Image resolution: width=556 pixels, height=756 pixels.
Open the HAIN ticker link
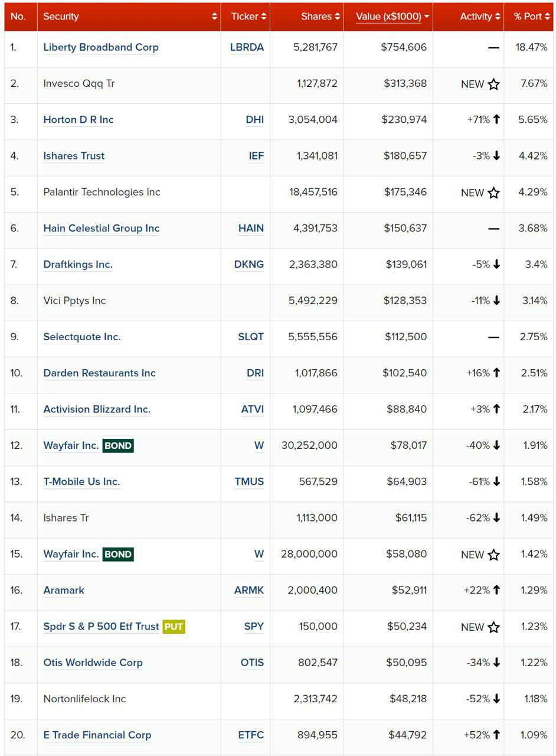point(251,229)
